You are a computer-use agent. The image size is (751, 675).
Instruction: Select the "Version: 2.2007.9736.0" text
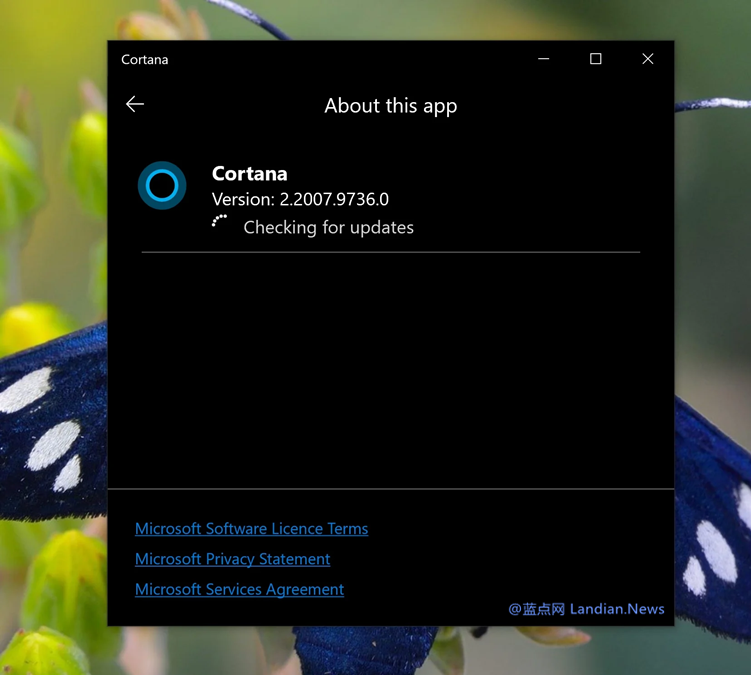[300, 199]
